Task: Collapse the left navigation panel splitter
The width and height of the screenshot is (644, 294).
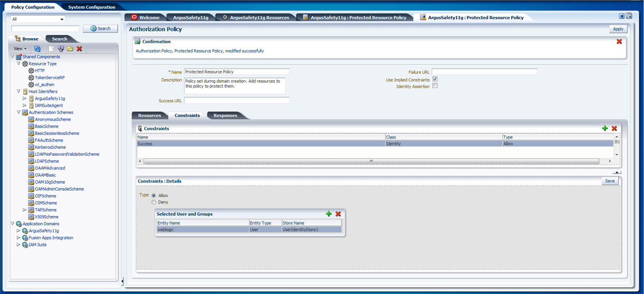Action: [x=122, y=282]
